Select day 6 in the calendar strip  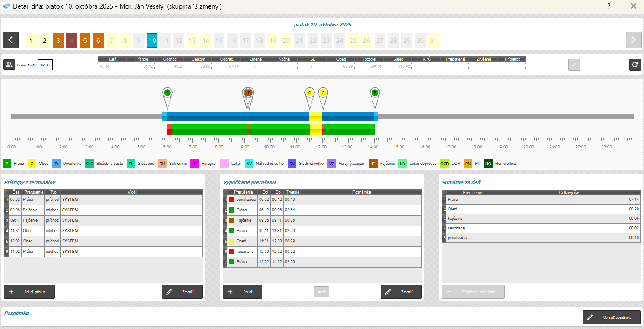point(98,40)
